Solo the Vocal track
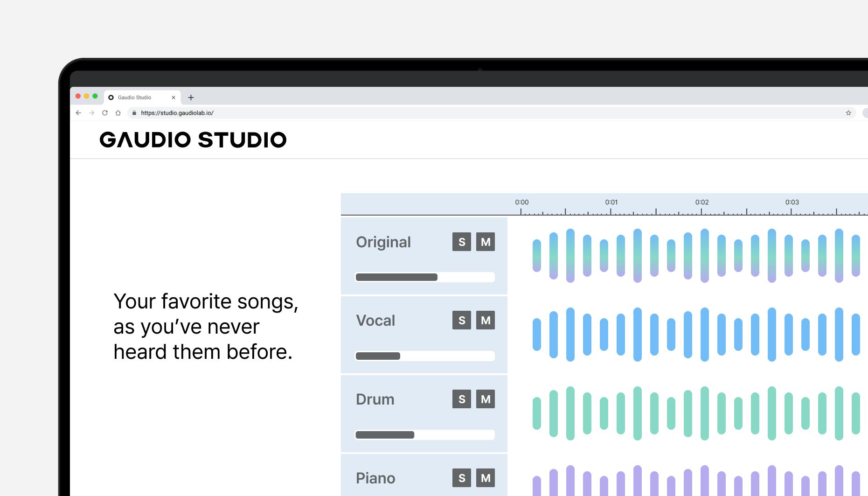 461,321
